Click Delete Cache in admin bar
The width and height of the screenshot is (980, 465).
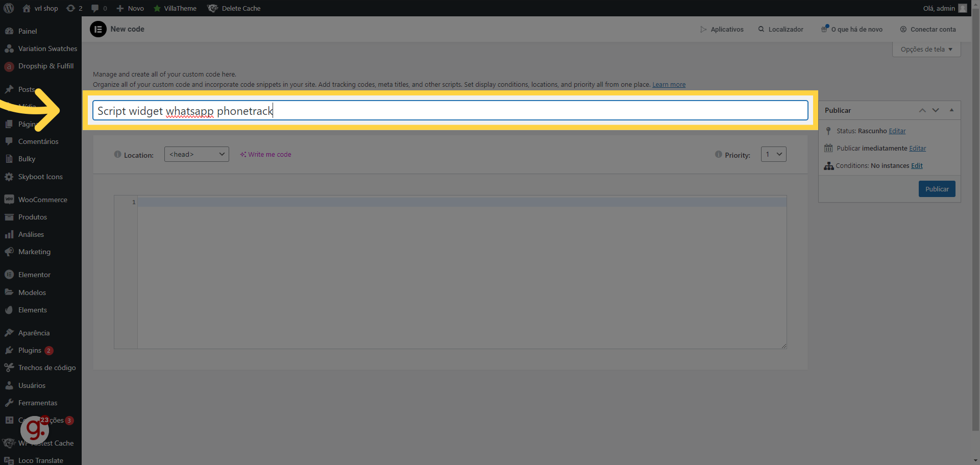click(x=234, y=8)
